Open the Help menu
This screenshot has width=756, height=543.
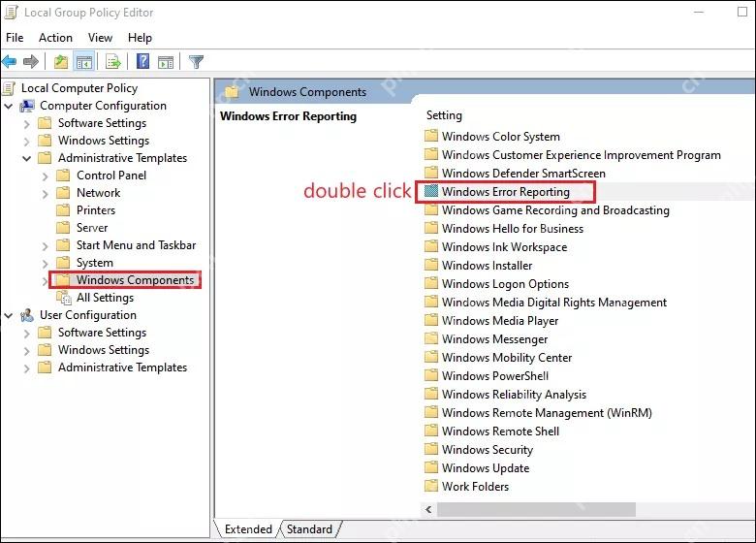[140, 38]
